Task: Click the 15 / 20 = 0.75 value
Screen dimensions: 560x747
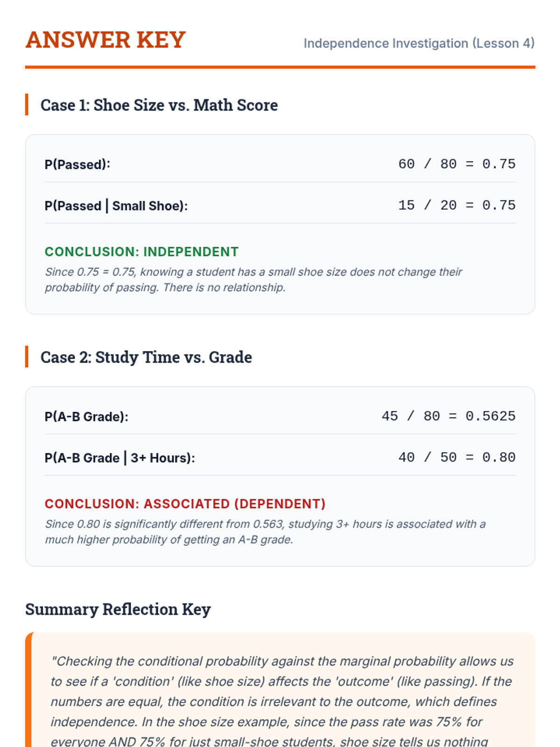Action: (x=456, y=205)
